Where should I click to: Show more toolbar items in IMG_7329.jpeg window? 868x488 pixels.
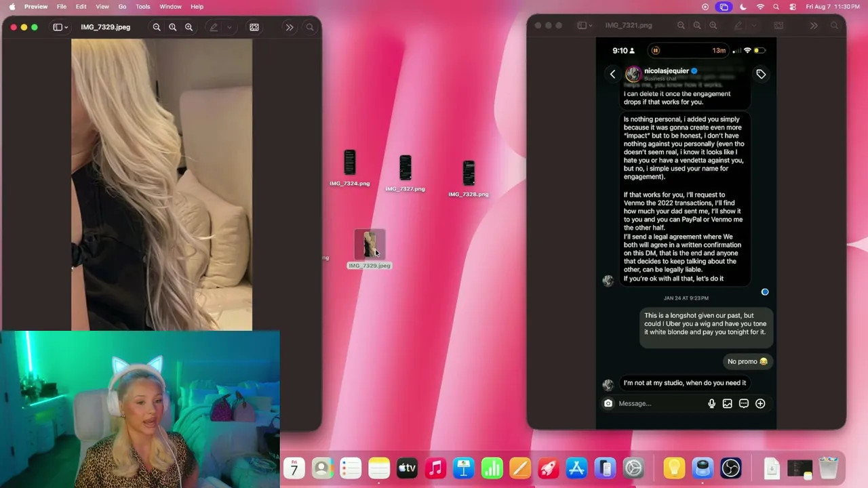290,27
